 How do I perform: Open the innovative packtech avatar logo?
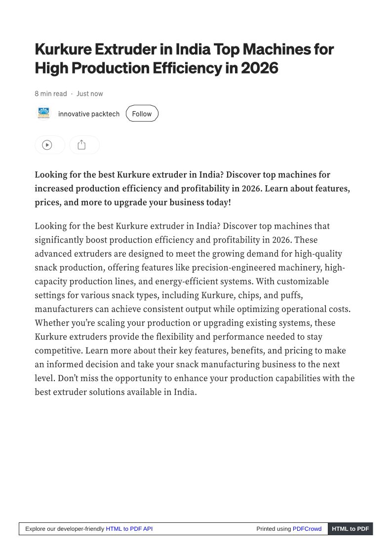[43, 114]
